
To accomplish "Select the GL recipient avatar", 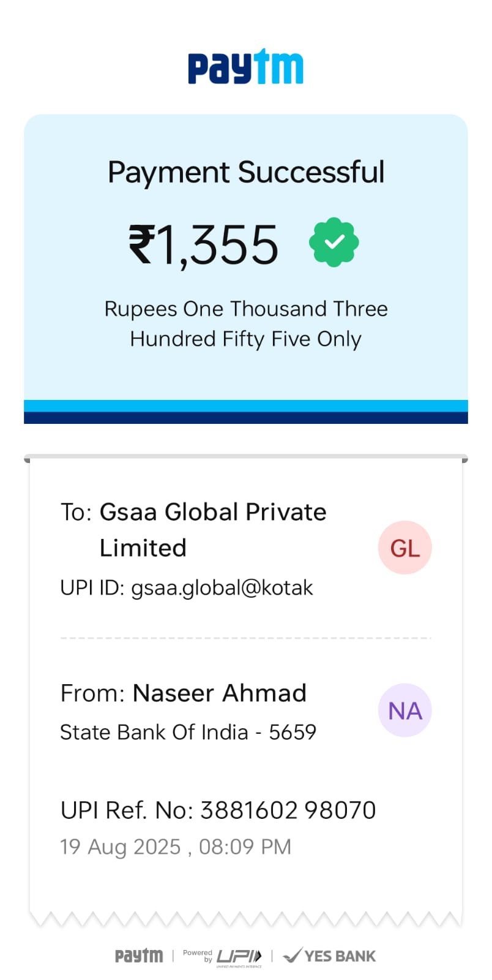I will (404, 548).
